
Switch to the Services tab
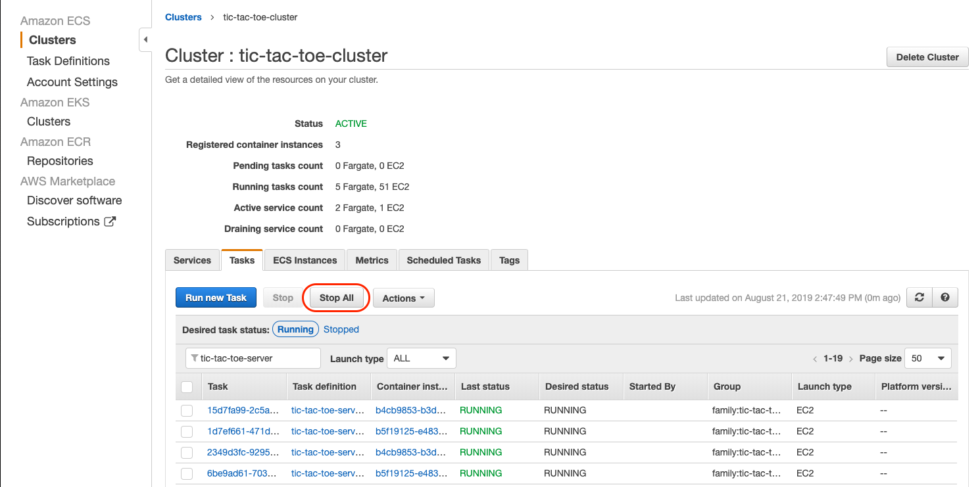(x=192, y=260)
